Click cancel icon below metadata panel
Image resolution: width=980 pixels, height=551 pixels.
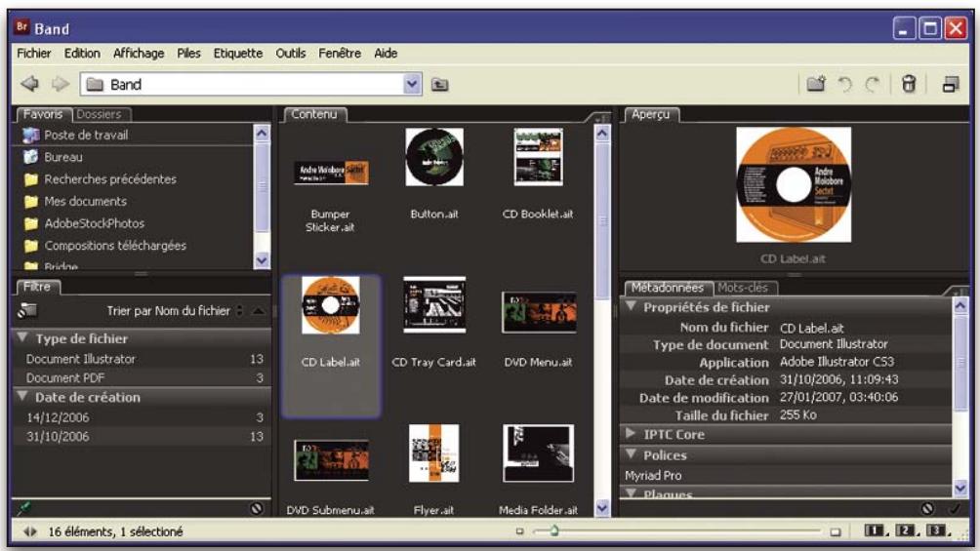click(x=927, y=508)
